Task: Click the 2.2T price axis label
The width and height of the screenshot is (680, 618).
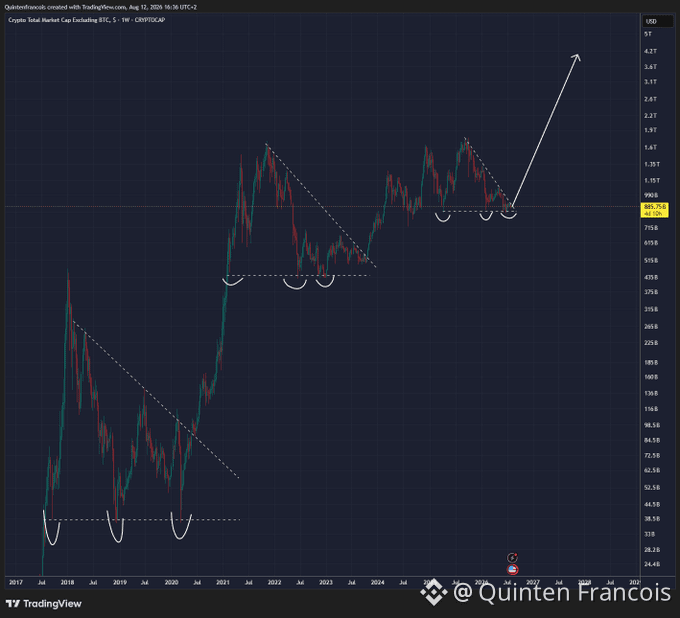Action: (650, 115)
